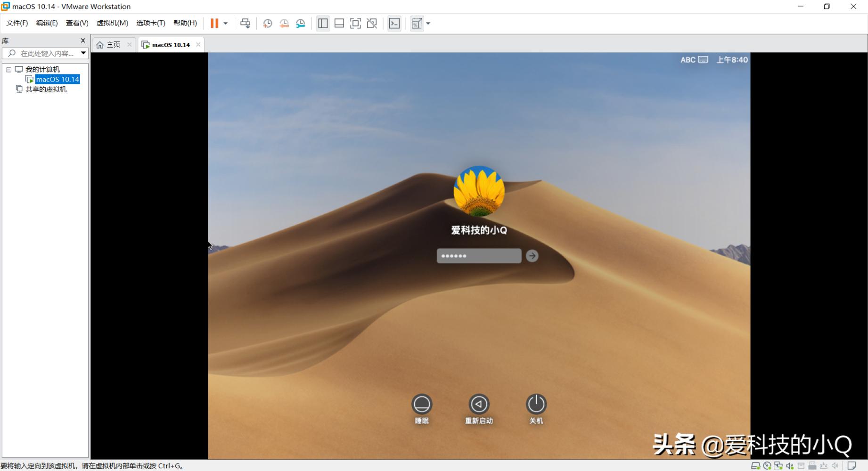Revert the VM to its snapshot
Screen dimensions: 868x471
[x=284, y=23]
